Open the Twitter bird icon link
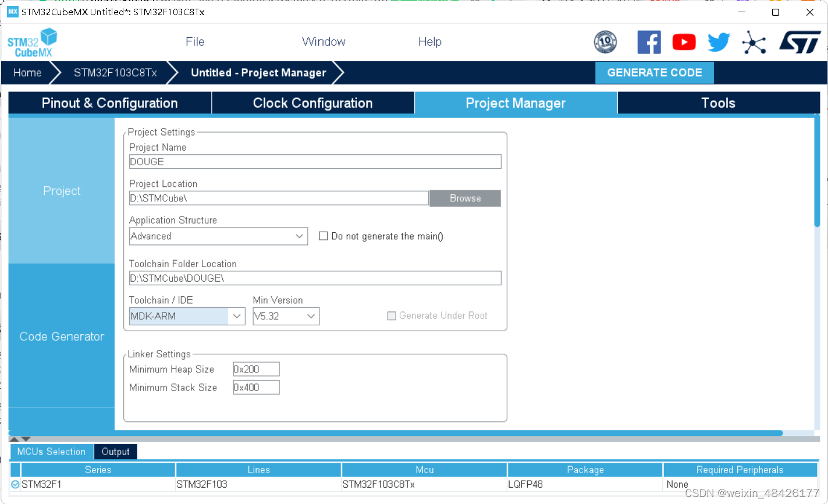Image resolution: width=828 pixels, height=504 pixels. point(719,42)
